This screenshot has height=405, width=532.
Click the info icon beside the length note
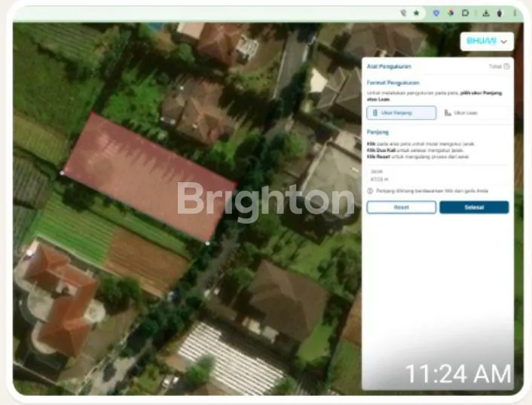click(370, 191)
